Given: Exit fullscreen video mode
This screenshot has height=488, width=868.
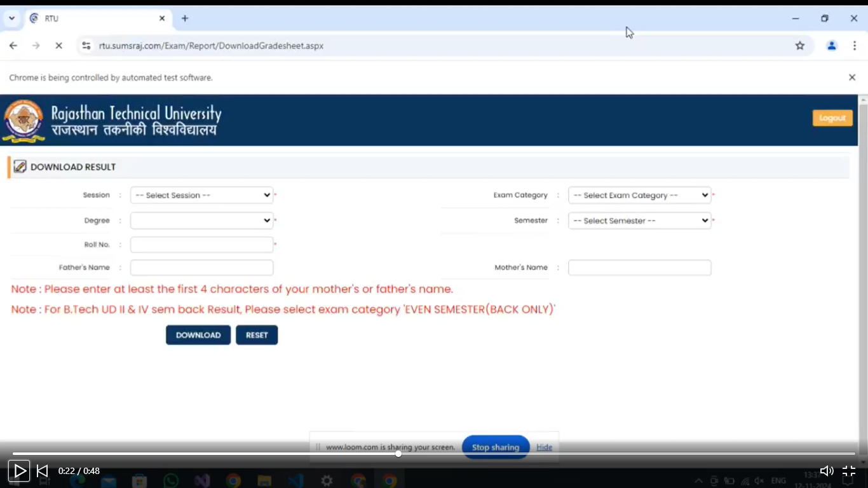Looking at the screenshot, I should 849,471.
